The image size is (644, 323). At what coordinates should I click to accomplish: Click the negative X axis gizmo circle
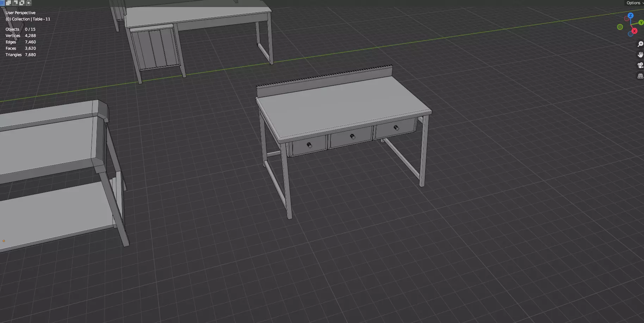tap(626, 19)
